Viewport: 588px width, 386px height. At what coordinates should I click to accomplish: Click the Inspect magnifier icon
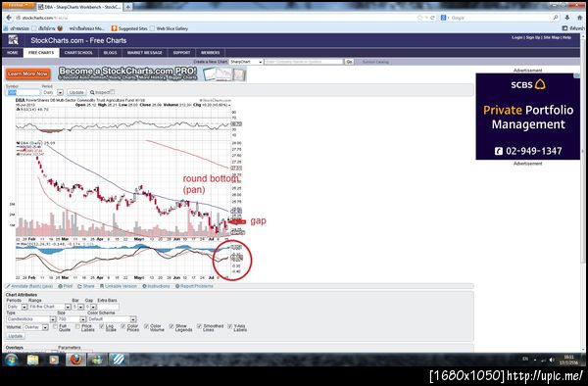[92, 92]
